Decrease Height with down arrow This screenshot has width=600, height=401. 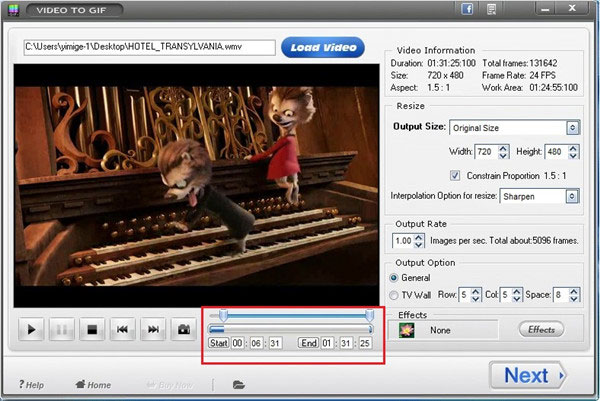(x=573, y=155)
